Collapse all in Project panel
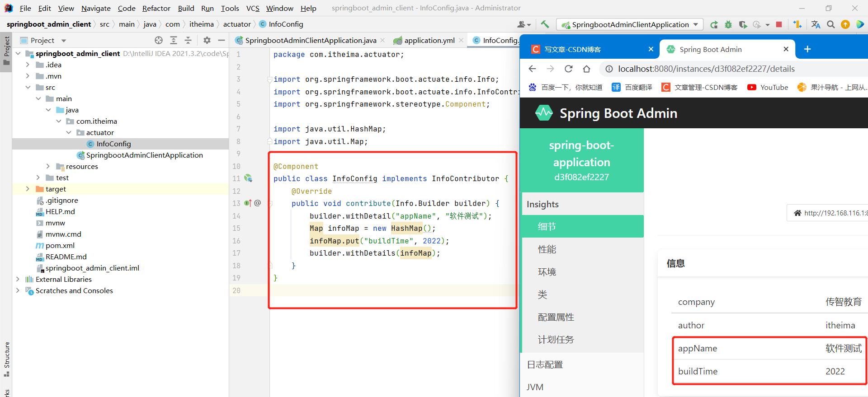868x397 pixels. pyautogui.click(x=188, y=40)
